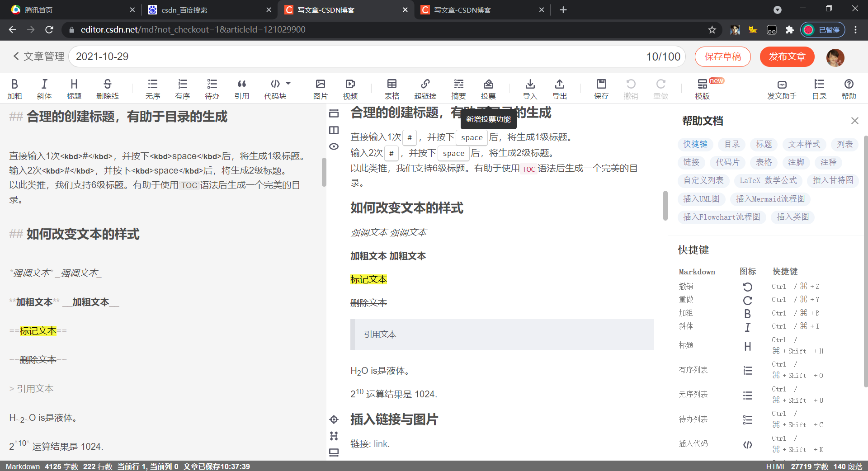Select 文本样式 help tag
Viewport: 868px width, 471px height.
point(804,144)
